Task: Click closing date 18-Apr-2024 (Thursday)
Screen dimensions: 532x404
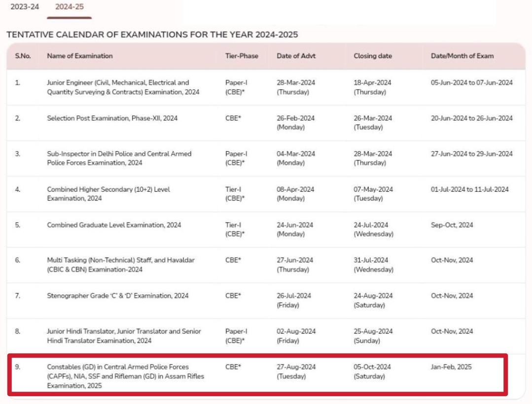Action: point(372,87)
